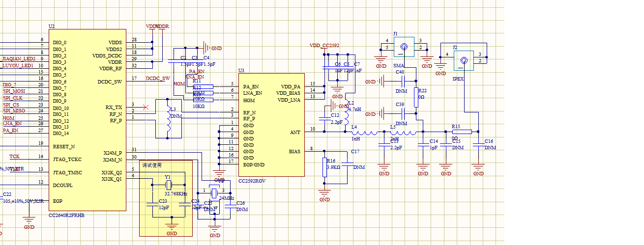The height and width of the screenshot is (245, 644).
Task: Click capacitor C40 DNM
Action: 404,82
